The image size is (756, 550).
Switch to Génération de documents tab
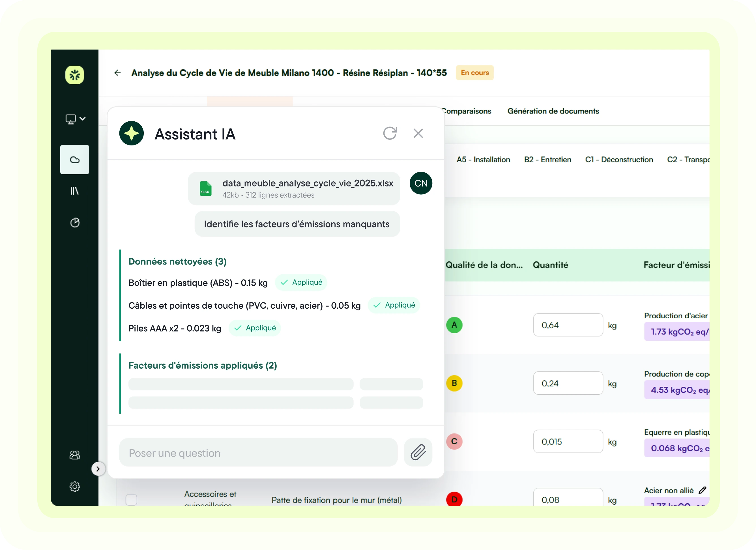(x=553, y=111)
